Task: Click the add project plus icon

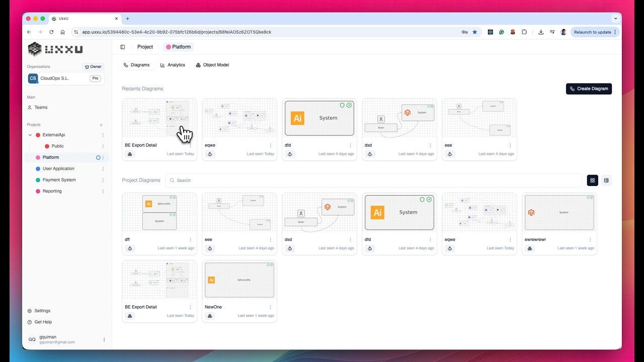Action: click(101, 125)
